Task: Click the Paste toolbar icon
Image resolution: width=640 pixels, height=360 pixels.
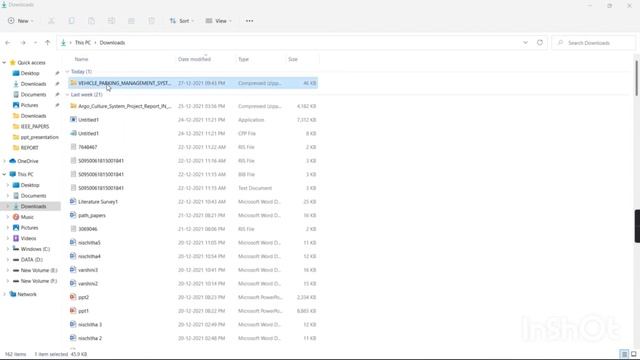Action: [91, 21]
